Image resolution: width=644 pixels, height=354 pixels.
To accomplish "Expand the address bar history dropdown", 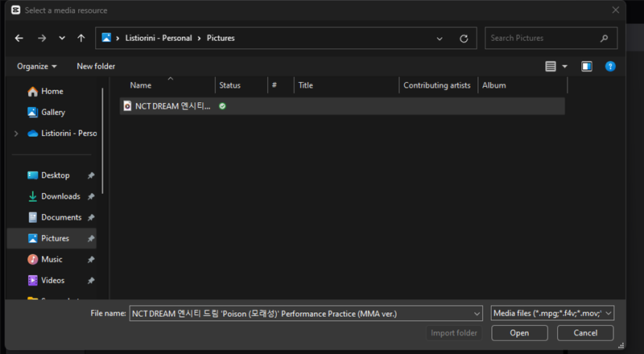I will 440,38.
